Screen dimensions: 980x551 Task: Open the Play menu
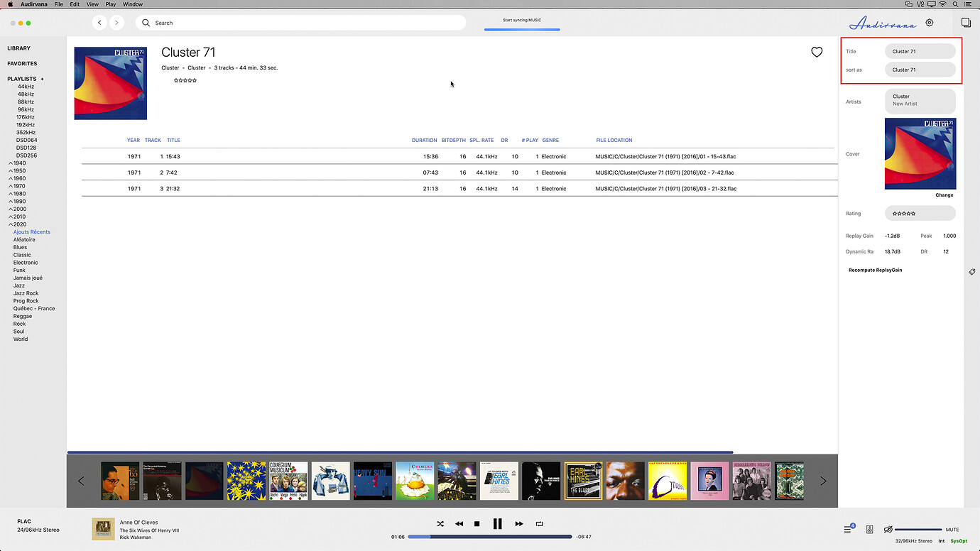pyautogui.click(x=111, y=4)
